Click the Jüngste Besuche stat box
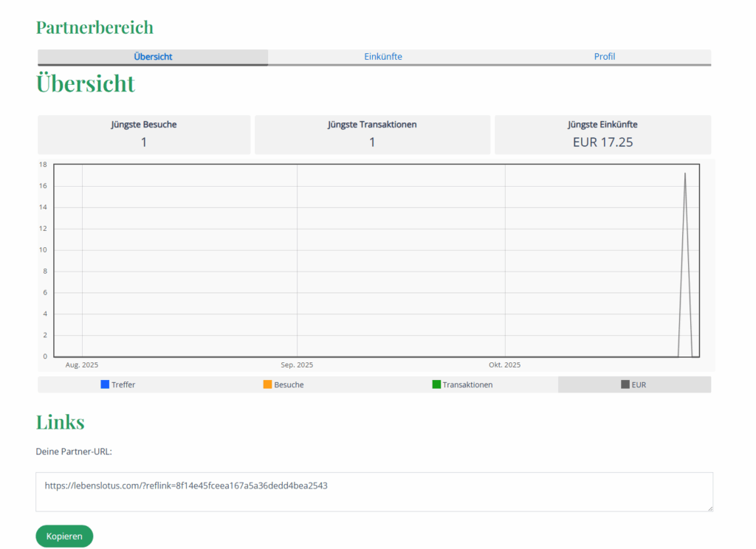The image size is (756, 549). (x=144, y=134)
